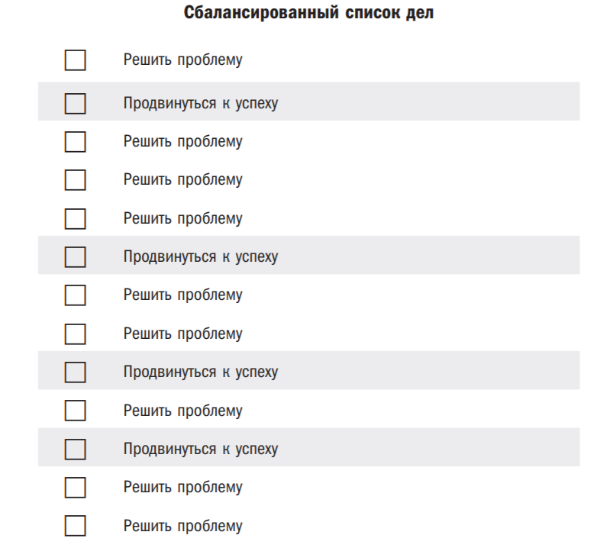Tick the tenth row's 'Решить проблему' checkbox

click(75, 411)
